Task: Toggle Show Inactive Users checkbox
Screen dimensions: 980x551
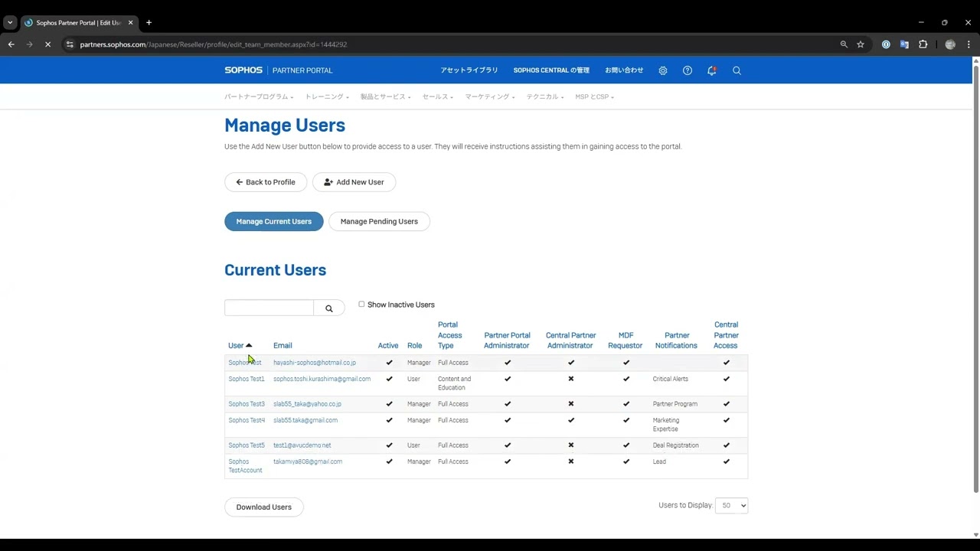Action: coord(361,304)
